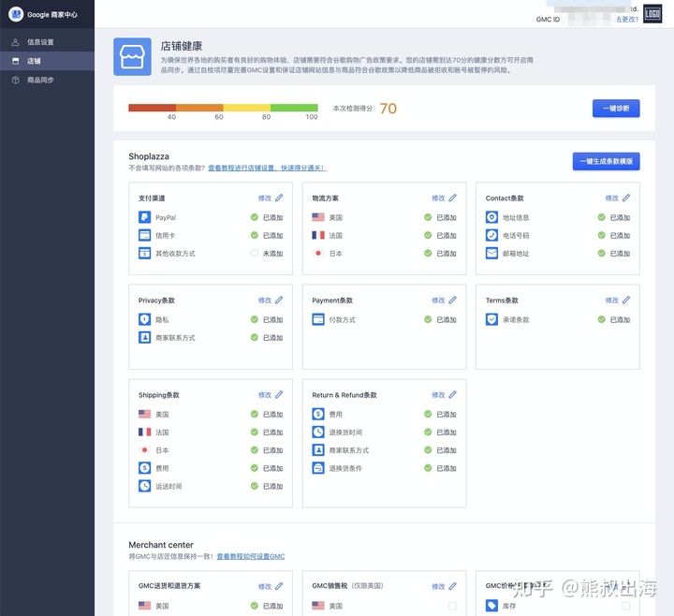Click the 邮箱地址 envelope icon
674x616 pixels.
491,253
